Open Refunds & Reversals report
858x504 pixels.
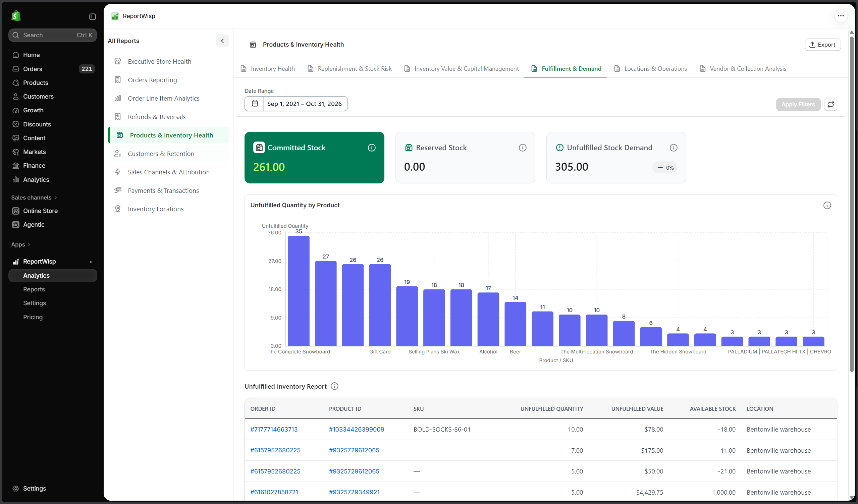(168, 117)
